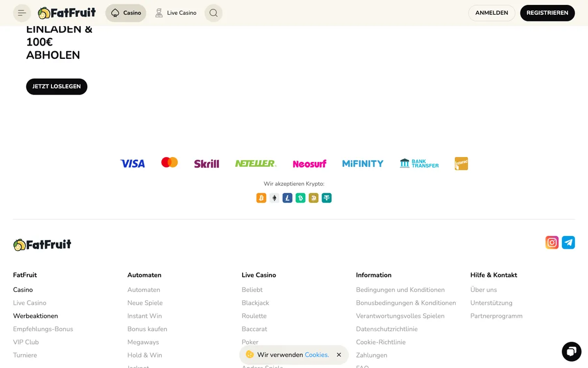Viewport: 588px width, 368px height.
Task: Select the Casino tab in header
Action: click(x=126, y=13)
